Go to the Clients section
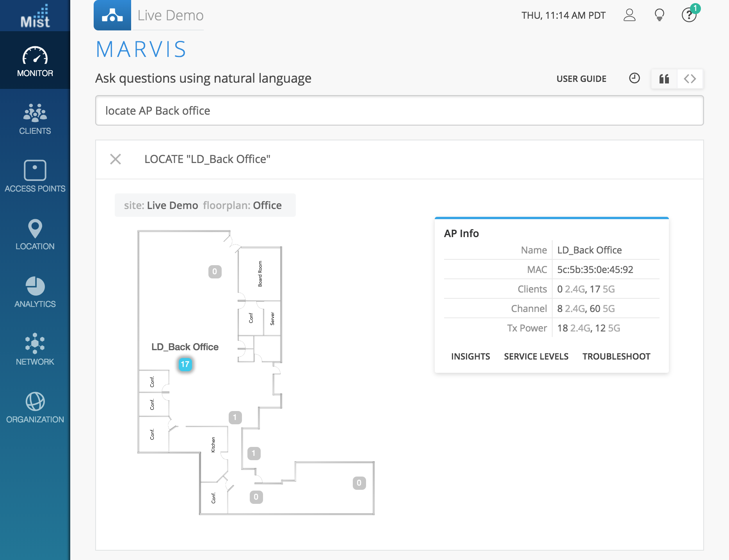Screen dimensions: 729x560 35,119
